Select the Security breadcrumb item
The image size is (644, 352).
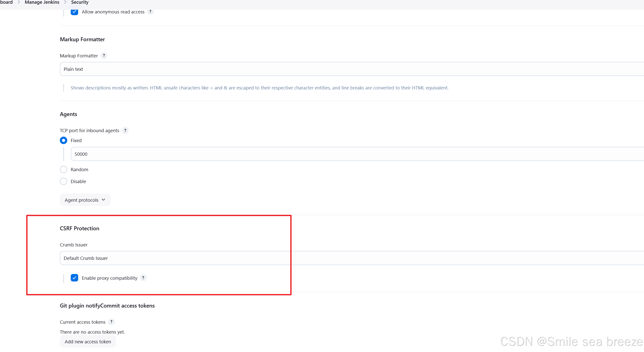point(79,2)
